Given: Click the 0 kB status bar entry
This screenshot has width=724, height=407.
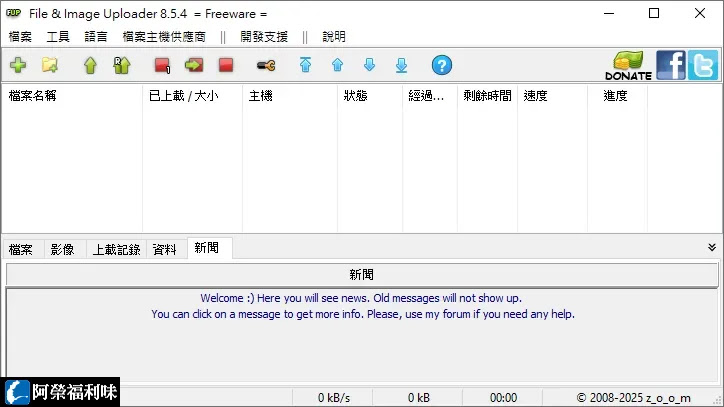Looking at the screenshot, I should (x=418, y=398).
